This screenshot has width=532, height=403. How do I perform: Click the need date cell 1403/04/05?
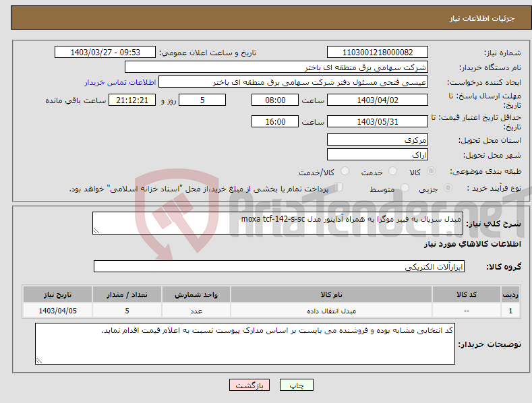pyautogui.click(x=58, y=311)
